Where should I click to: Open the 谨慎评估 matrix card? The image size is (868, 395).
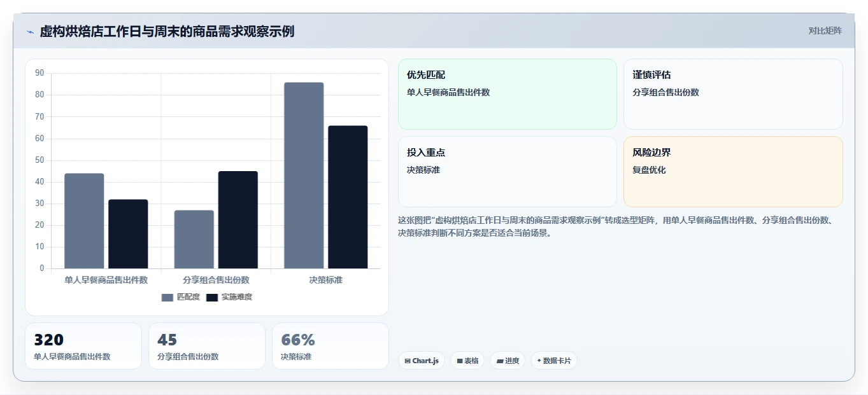tap(733, 94)
